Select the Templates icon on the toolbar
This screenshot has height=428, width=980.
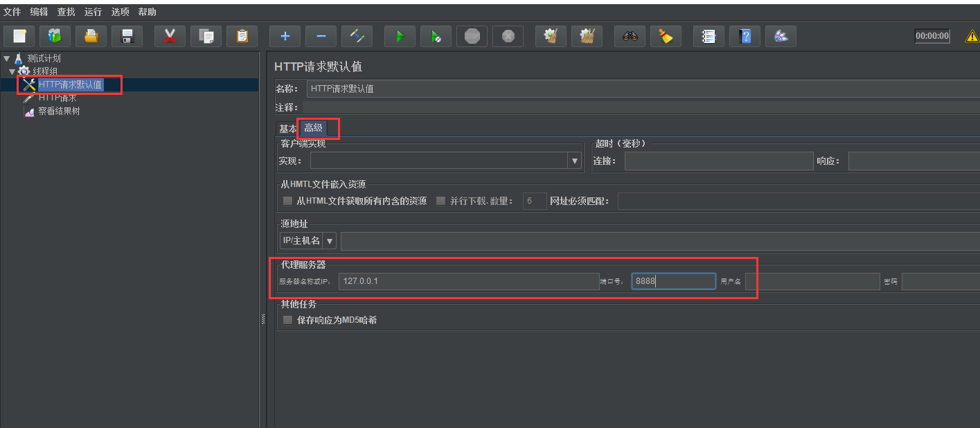click(x=55, y=36)
